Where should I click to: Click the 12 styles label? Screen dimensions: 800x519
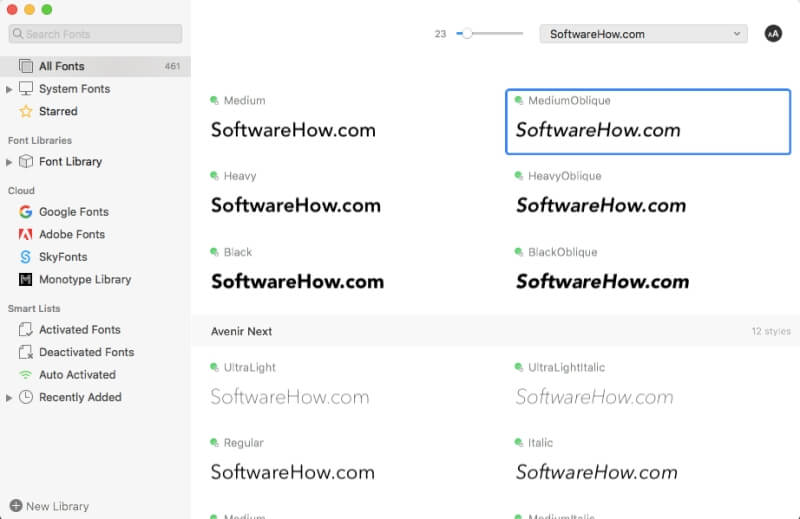[771, 331]
